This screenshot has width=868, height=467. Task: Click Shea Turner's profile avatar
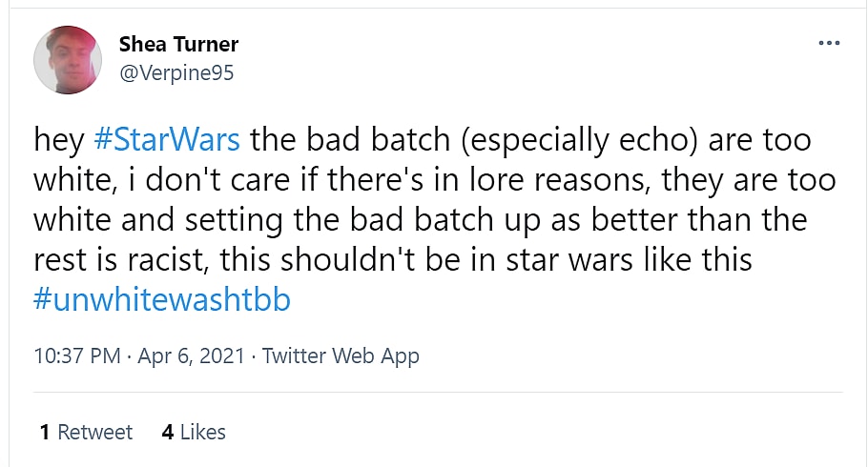click(68, 59)
